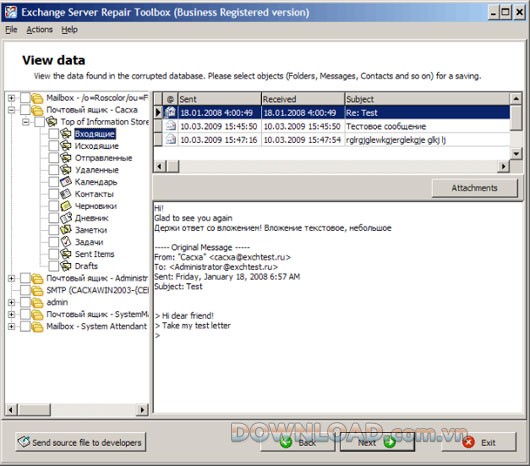Select the Удаленные folder label
This screenshot has height=466, width=530.
coord(97,170)
